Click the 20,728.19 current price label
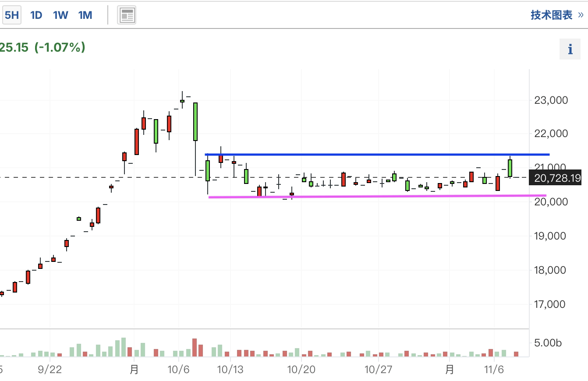Viewport: 588px width, 381px height. click(555, 177)
